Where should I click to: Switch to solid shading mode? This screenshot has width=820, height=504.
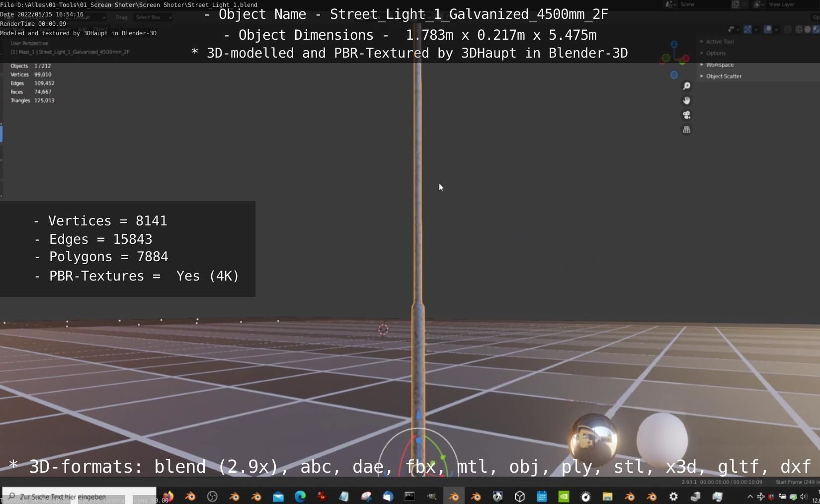(x=808, y=29)
